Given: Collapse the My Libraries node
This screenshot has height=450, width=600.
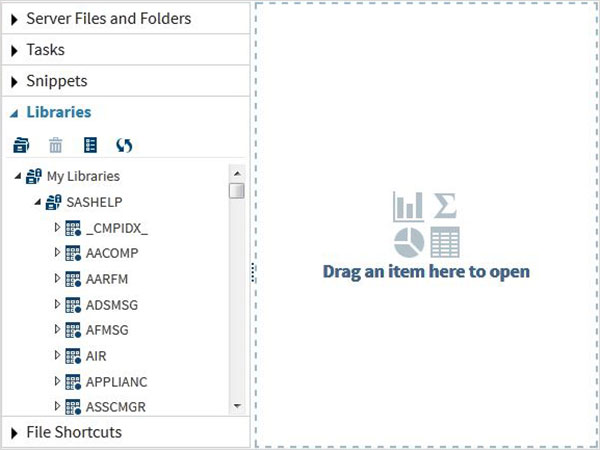Looking at the screenshot, I should 18,176.
